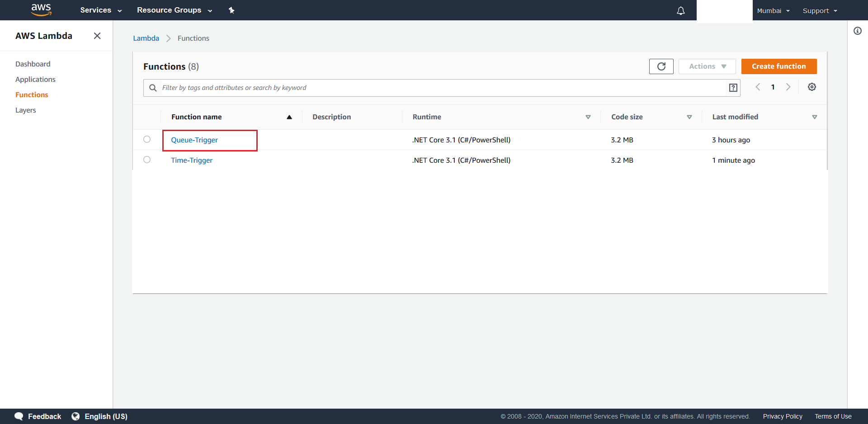Open the search help question icon
This screenshot has width=868, height=424.
(x=733, y=88)
